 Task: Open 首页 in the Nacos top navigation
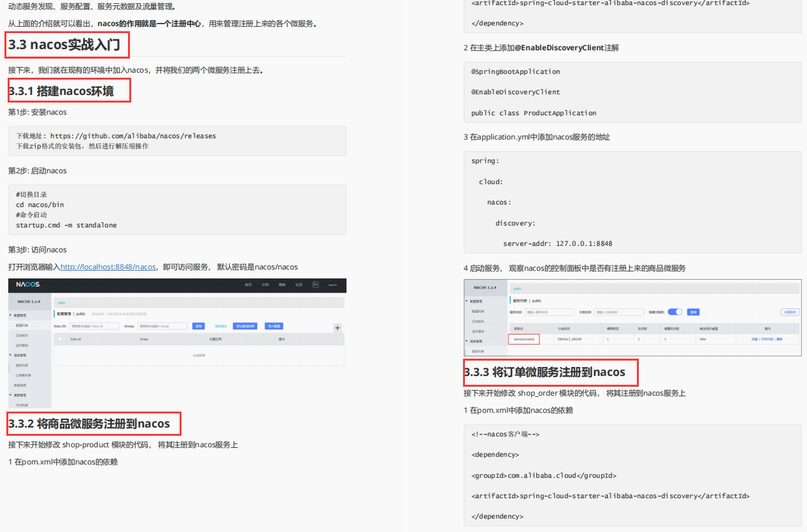(x=248, y=285)
